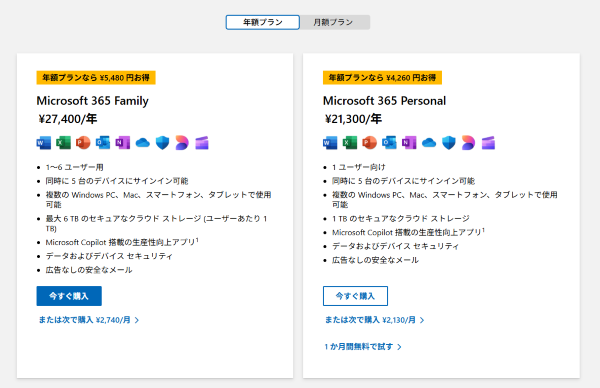Click the OneDrive cloud icon in the Personal plan
The image size is (600, 388).
(429, 143)
